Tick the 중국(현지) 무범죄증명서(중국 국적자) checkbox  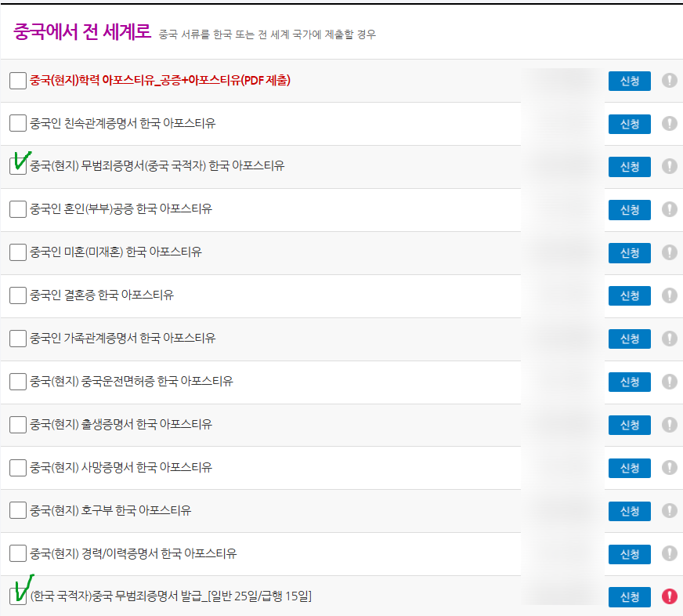pos(18,166)
